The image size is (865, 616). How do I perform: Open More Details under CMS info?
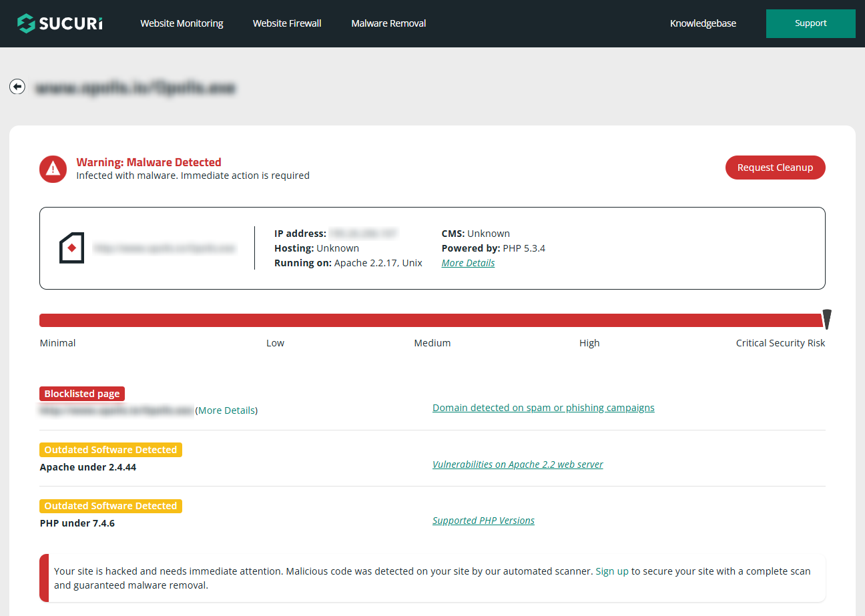pyautogui.click(x=468, y=263)
